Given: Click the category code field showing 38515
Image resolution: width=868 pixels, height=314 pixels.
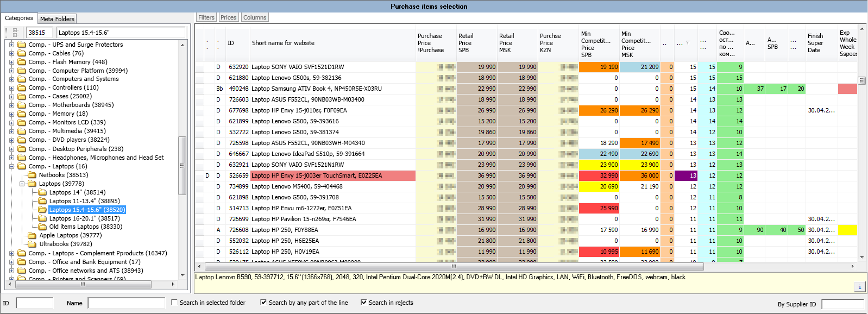Looking at the screenshot, I should pyautogui.click(x=40, y=33).
